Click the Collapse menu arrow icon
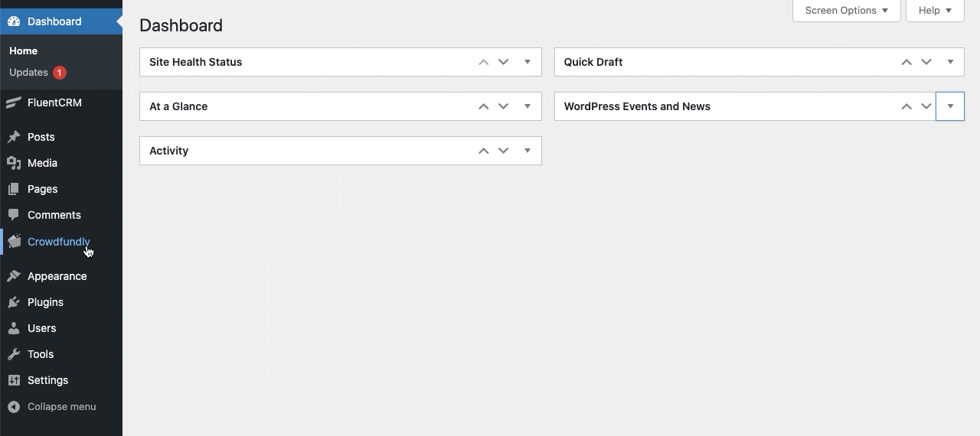 [14, 407]
